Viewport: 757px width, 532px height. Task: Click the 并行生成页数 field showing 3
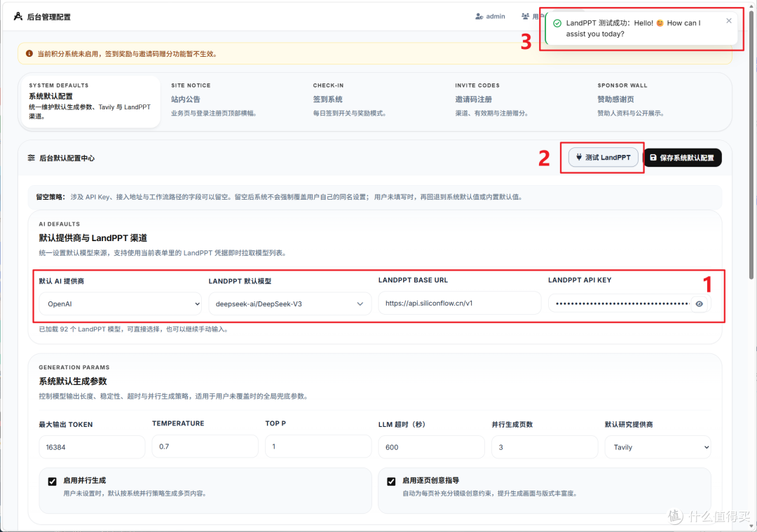pyautogui.click(x=545, y=447)
